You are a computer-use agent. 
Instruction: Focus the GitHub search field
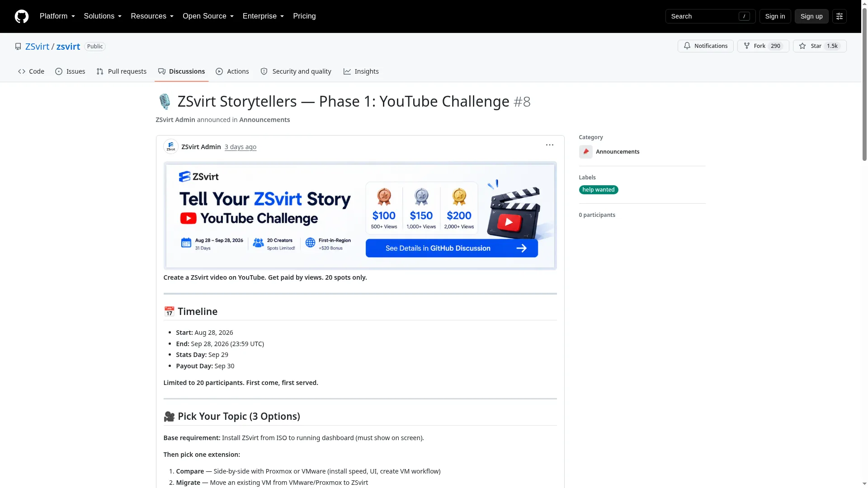pos(710,16)
